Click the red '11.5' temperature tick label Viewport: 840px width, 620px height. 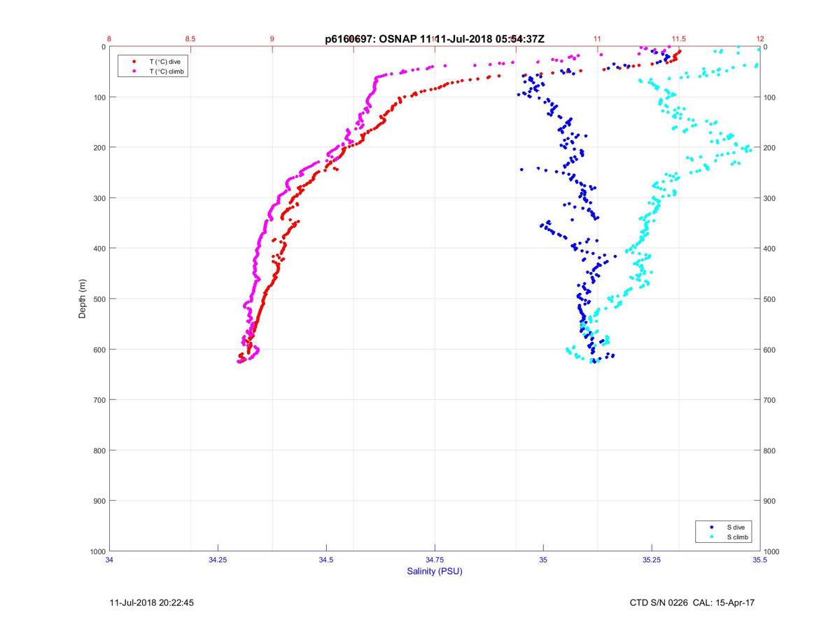click(x=678, y=39)
